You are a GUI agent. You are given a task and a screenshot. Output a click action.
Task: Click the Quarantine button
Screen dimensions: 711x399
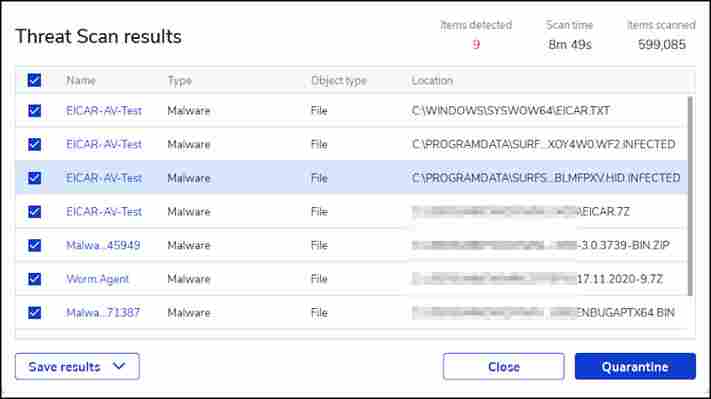pyautogui.click(x=635, y=366)
